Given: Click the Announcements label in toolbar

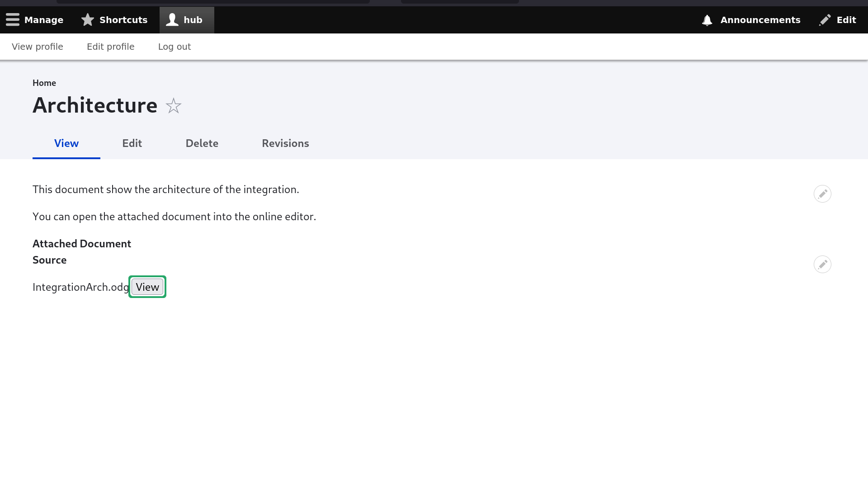Looking at the screenshot, I should click(x=760, y=20).
